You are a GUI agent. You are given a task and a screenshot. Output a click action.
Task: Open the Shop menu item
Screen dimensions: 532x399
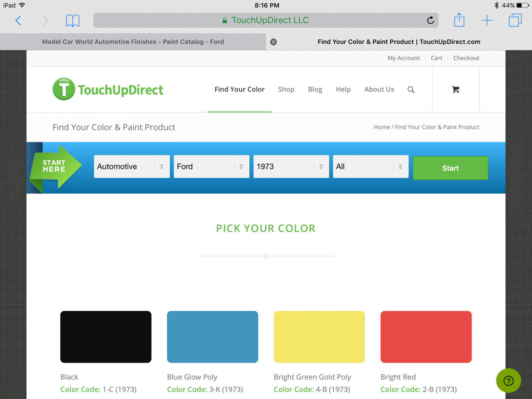[x=286, y=89]
